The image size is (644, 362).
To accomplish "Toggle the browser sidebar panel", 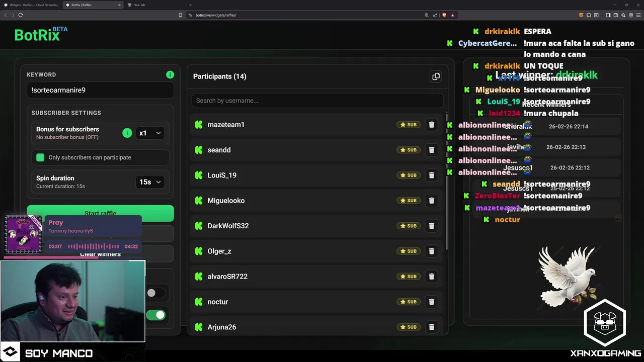I will click(608, 15).
